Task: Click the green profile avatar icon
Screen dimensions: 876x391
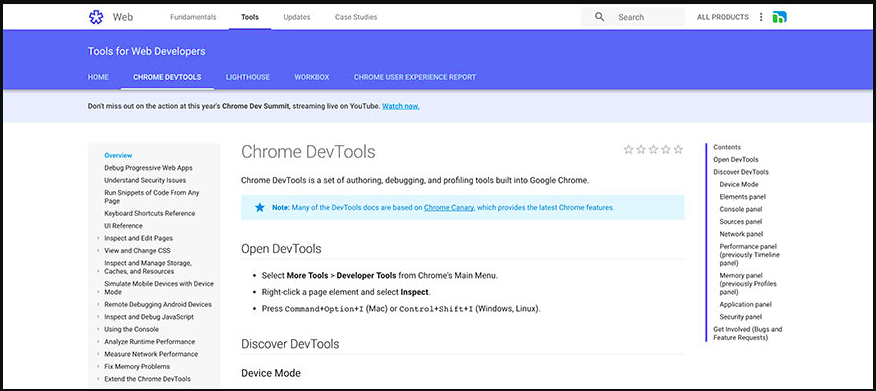Action: [x=779, y=17]
